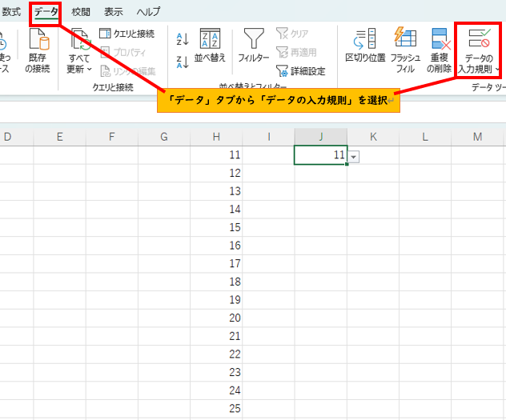Select column I header
Image resolution: width=506 pixels, height=420 pixels.
click(268, 137)
